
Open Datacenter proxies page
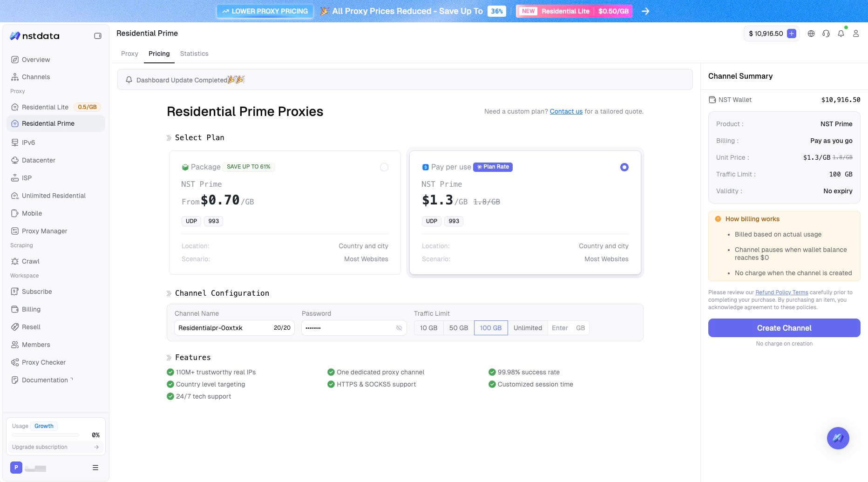56,160
